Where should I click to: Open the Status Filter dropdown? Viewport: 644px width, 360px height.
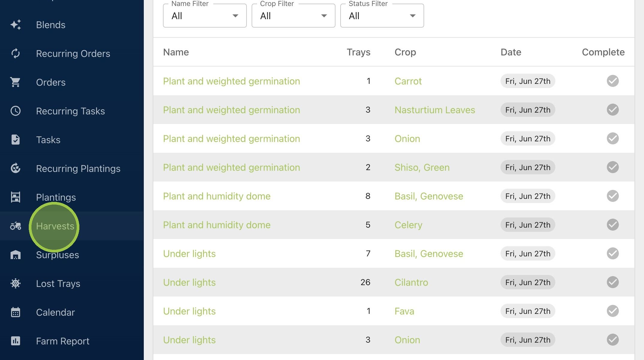point(382,16)
